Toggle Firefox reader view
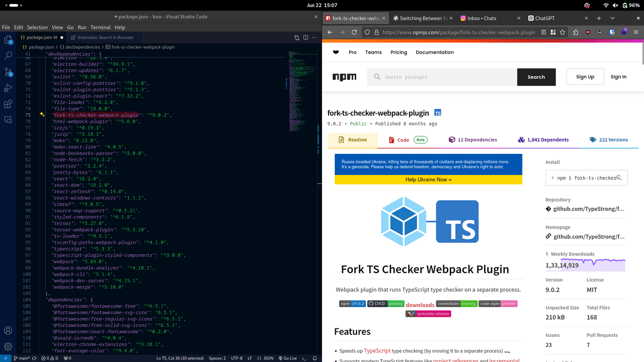 (544, 32)
